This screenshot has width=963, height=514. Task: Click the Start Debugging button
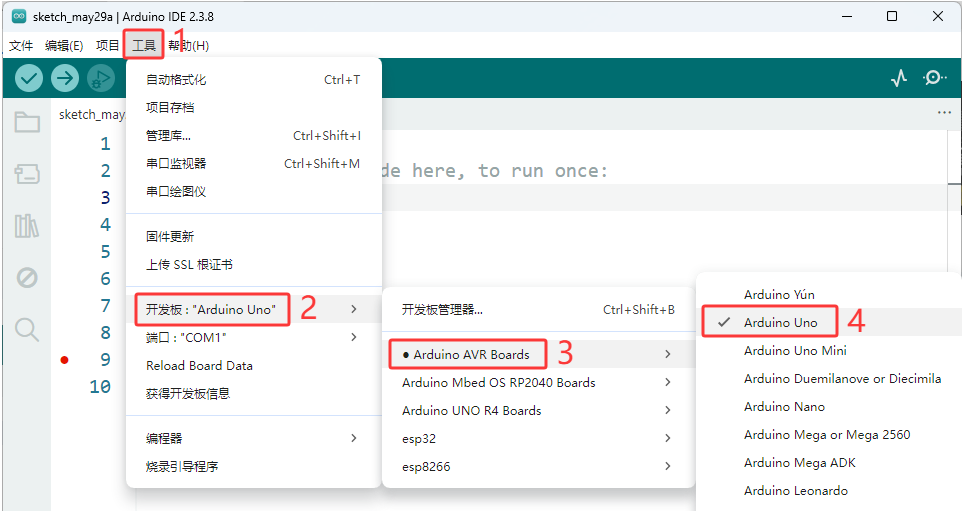coord(101,78)
